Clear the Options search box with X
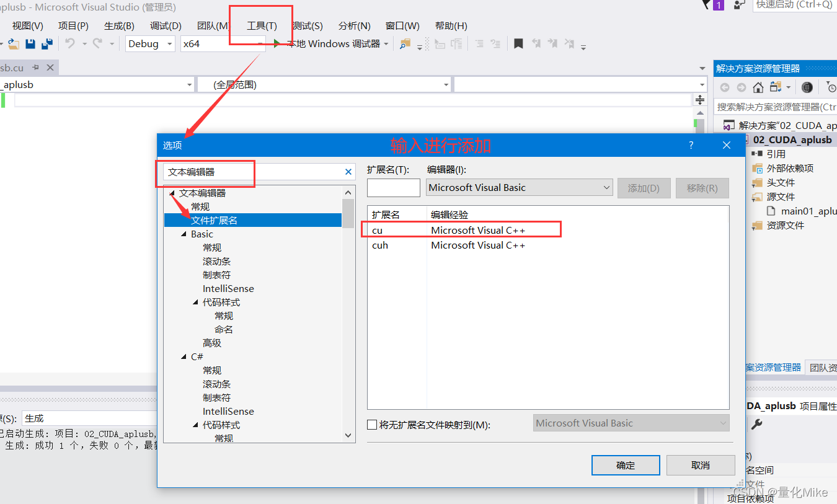This screenshot has width=837, height=504. (348, 172)
